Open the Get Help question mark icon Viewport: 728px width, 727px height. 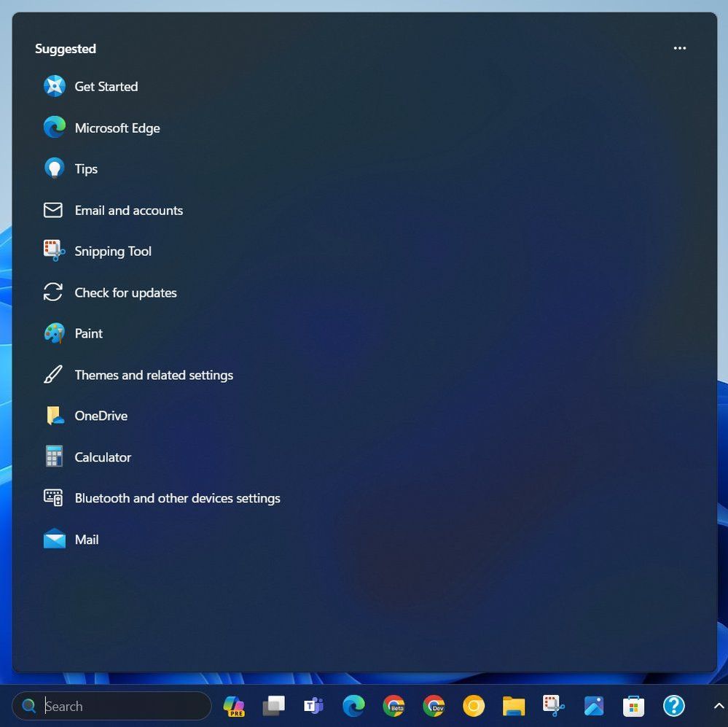673,706
